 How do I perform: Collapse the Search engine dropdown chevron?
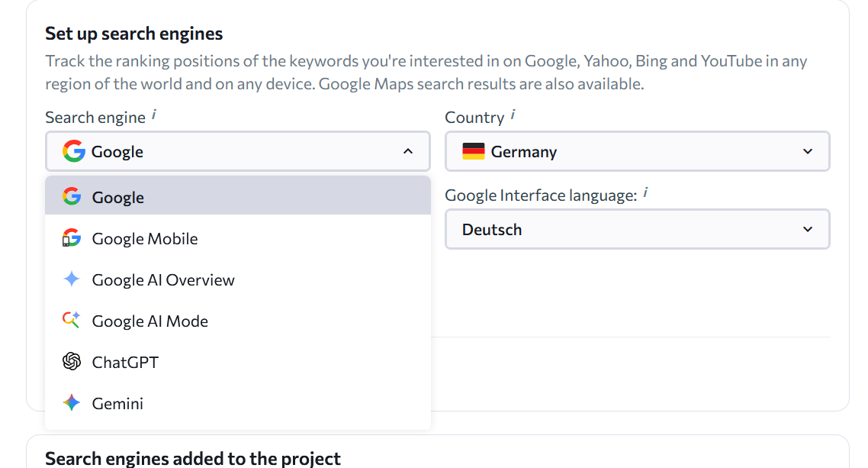click(x=408, y=151)
